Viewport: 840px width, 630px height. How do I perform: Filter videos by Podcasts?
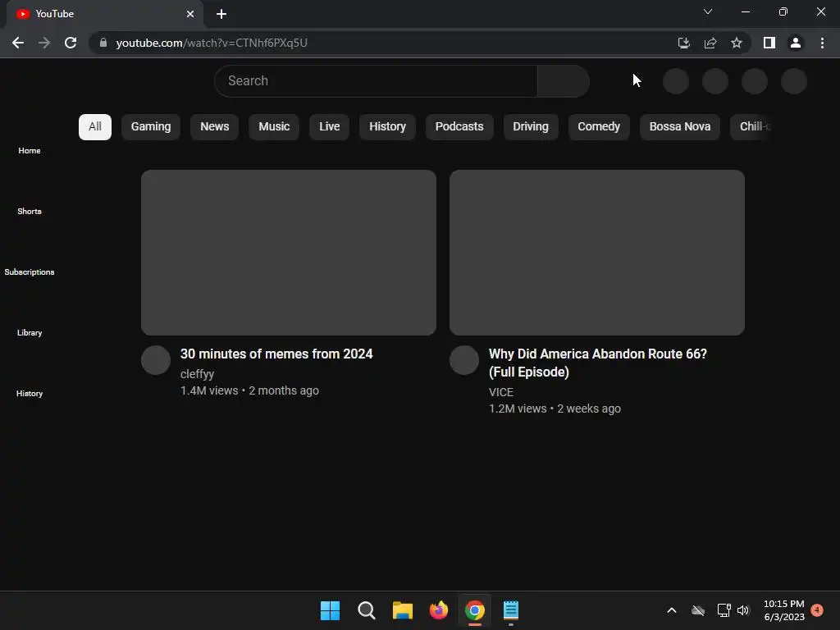[x=459, y=127]
